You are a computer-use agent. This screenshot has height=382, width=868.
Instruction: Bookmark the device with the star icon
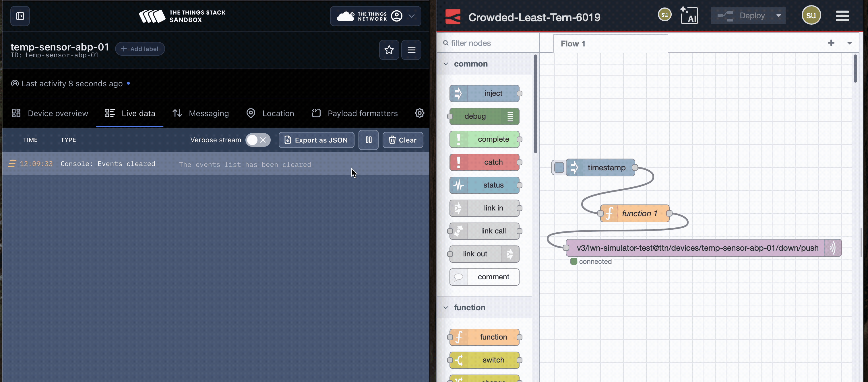[389, 50]
